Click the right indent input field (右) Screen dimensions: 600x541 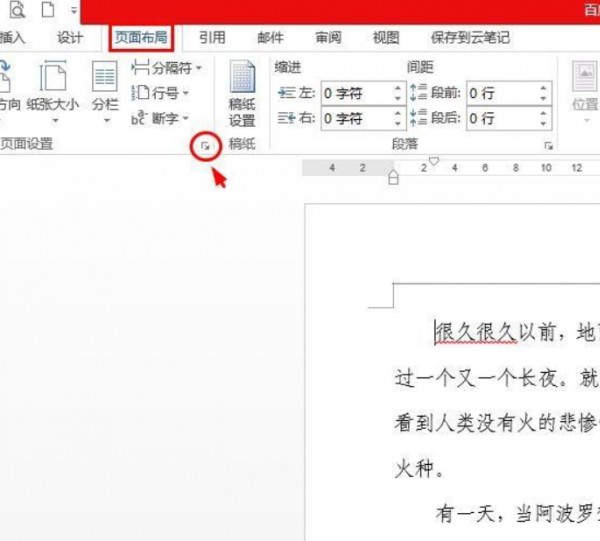(x=356, y=118)
